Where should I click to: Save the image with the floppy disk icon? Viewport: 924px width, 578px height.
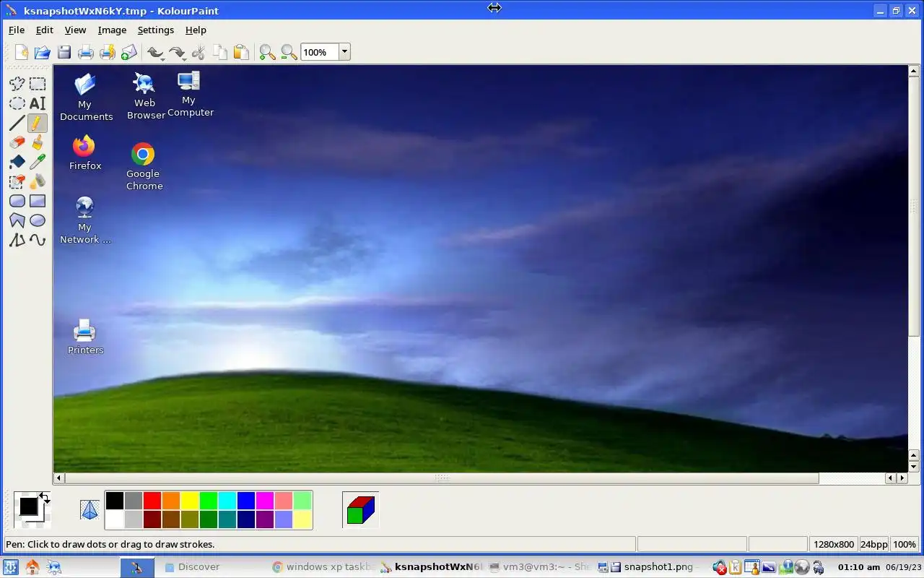click(64, 52)
